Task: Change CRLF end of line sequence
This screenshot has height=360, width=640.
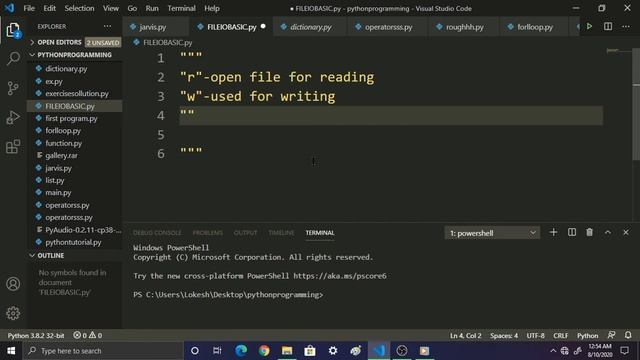Action: 560,336
